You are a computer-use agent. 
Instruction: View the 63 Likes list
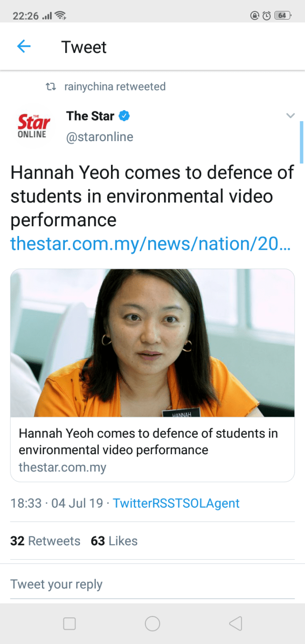point(114,541)
